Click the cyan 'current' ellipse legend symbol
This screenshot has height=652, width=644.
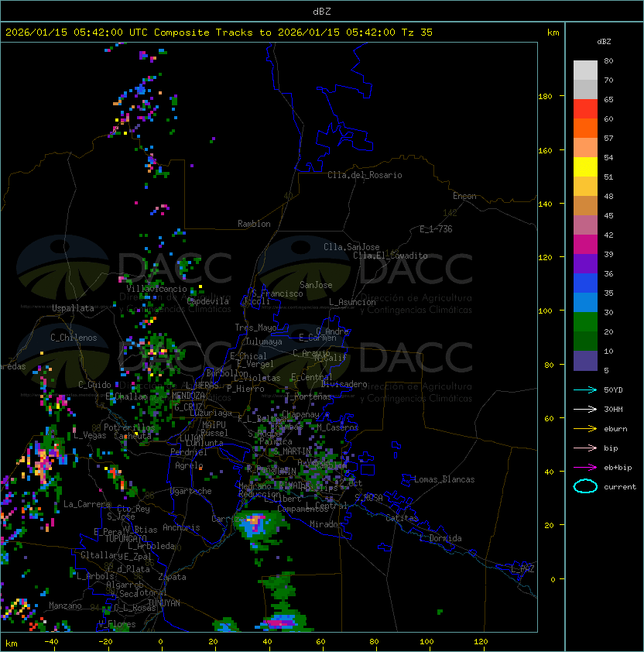point(585,486)
